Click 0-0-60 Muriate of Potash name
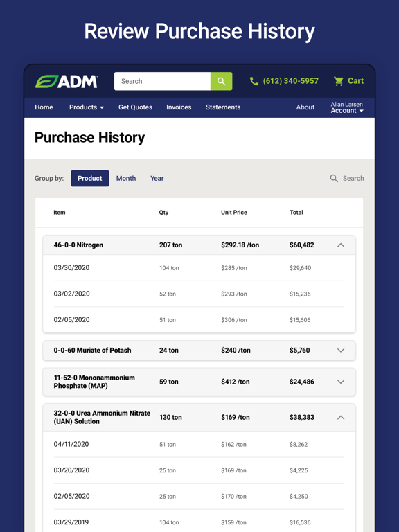 (x=92, y=350)
